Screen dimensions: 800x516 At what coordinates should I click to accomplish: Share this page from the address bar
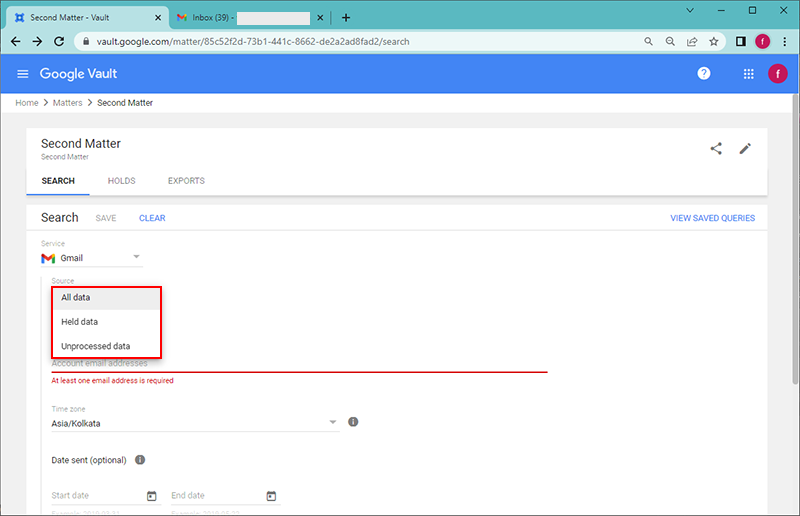point(692,41)
